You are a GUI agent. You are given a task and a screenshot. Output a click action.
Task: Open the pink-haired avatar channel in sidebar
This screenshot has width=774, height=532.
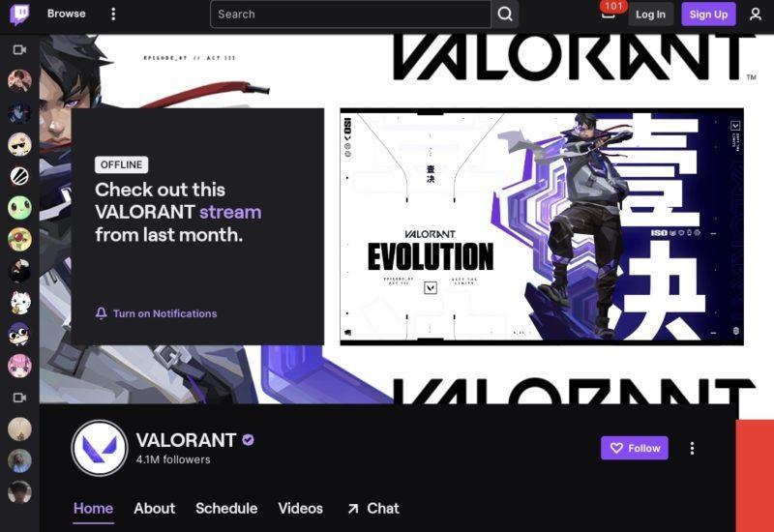point(19,366)
